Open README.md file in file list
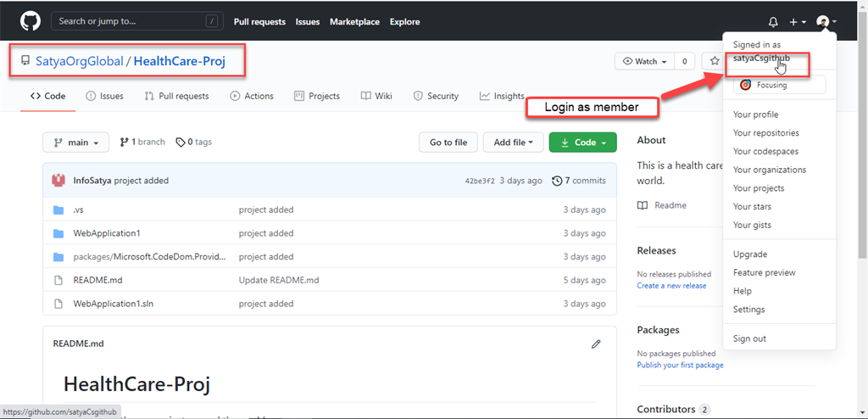Screen dimensions: 868x419 point(97,281)
